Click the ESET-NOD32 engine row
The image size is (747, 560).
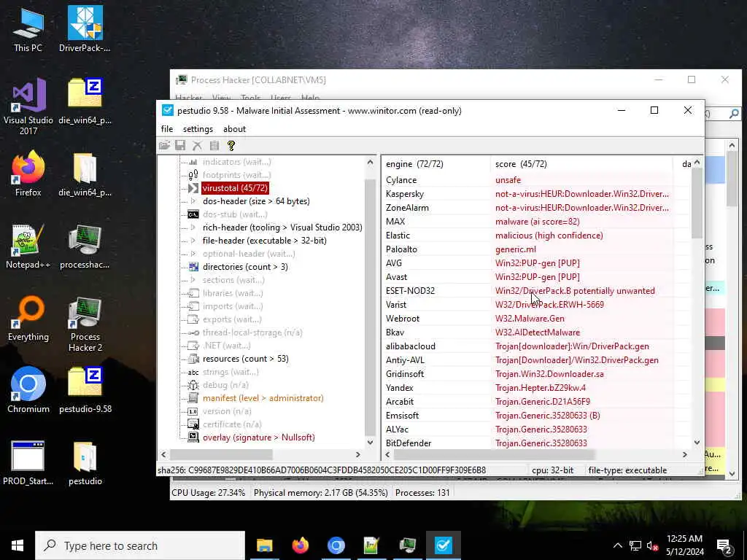538,290
